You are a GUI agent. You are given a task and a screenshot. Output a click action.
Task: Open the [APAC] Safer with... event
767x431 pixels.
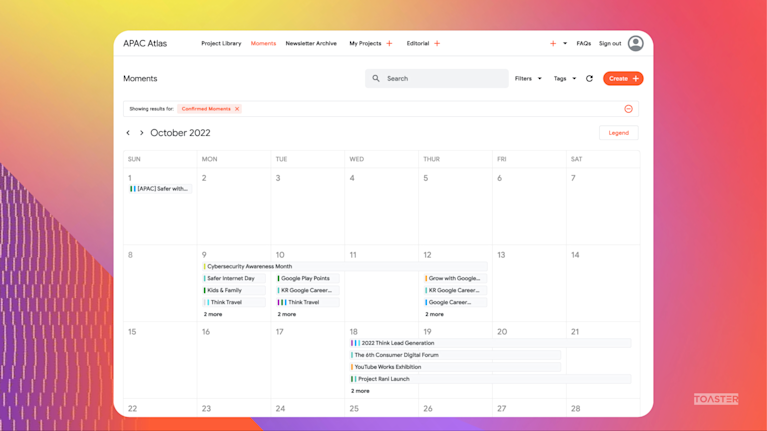point(160,189)
